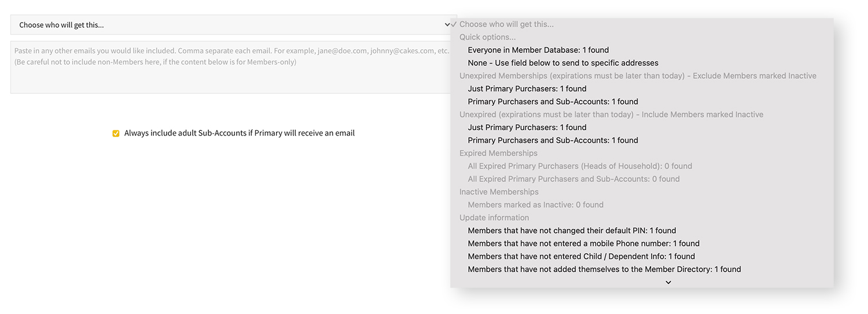Select members without a mobile phone number

(583, 243)
